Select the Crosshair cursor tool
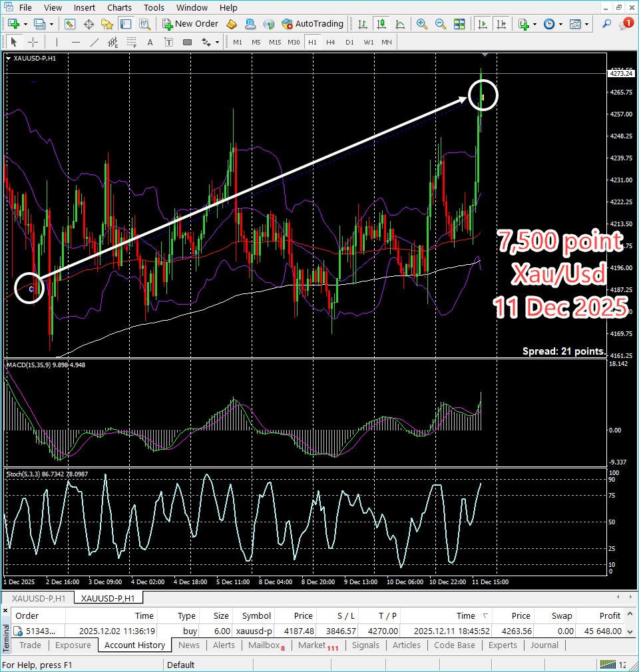Viewport: 639px width, 672px height. tap(32, 42)
